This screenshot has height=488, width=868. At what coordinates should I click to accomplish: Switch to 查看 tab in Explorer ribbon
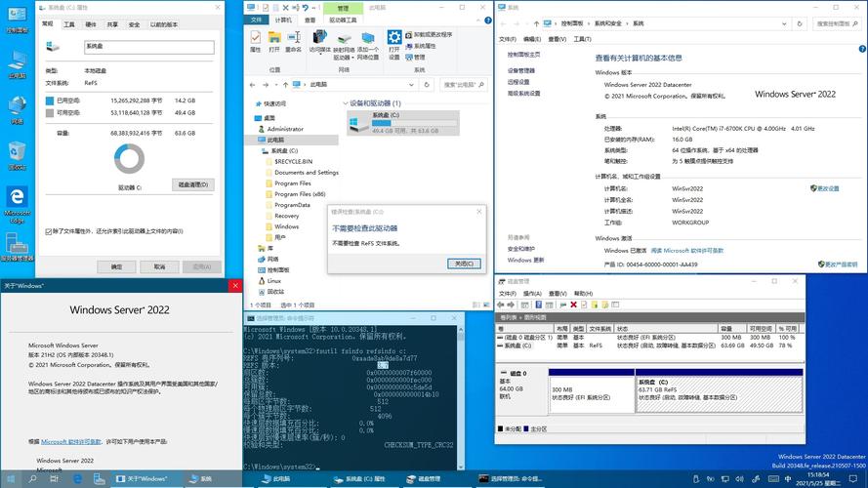pos(310,20)
